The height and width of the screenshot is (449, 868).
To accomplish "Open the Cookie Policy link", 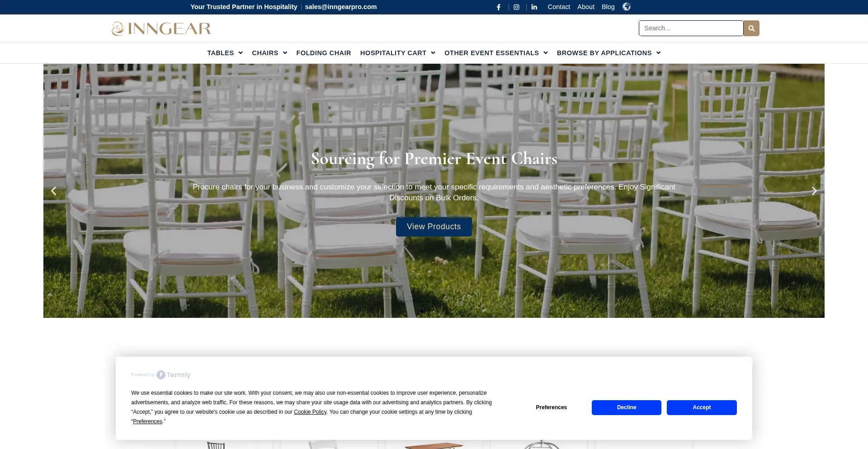I will [x=310, y=411].
